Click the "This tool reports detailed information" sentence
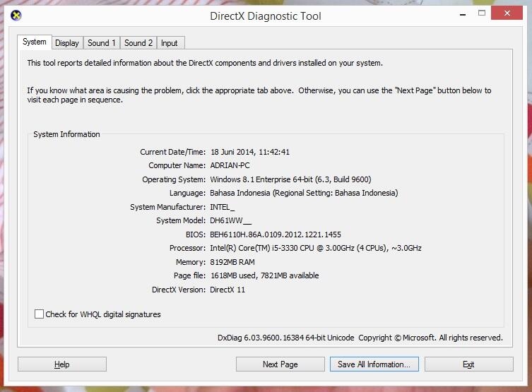The image size is (532, 392). point(205,63)
